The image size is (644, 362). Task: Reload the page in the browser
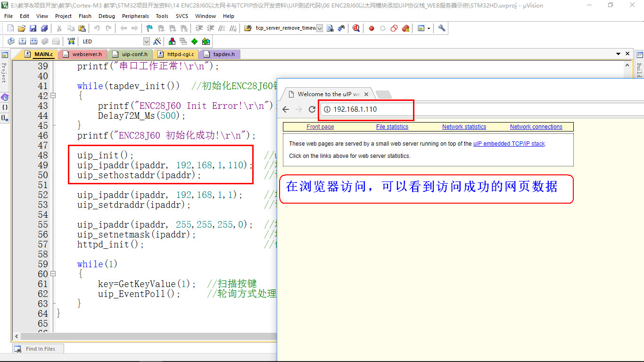tap(312, 109)
